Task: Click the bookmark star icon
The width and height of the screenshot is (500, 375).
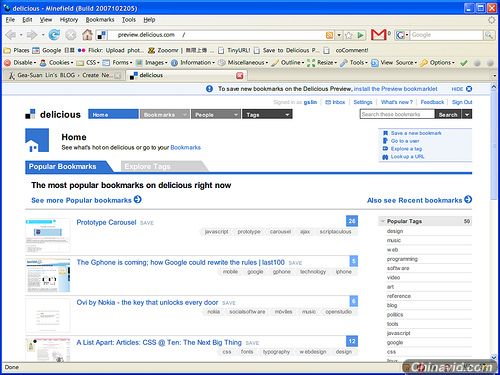Action: point(349,35)
